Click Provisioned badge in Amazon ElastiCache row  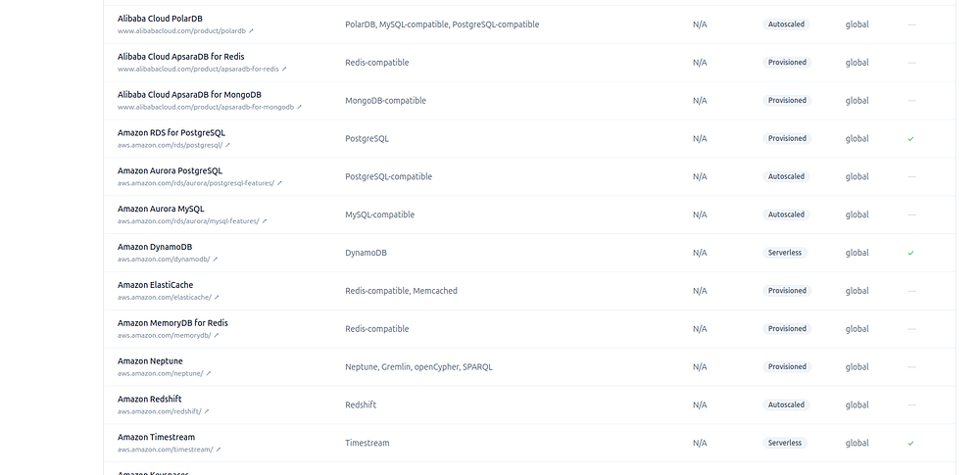point(787,291)
